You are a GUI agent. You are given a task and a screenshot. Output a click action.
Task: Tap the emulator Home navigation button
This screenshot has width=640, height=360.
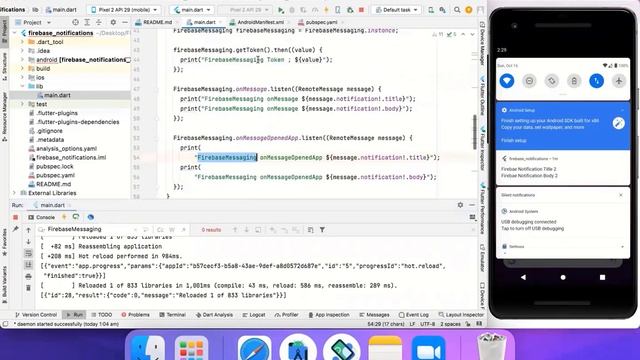(563, 277)
